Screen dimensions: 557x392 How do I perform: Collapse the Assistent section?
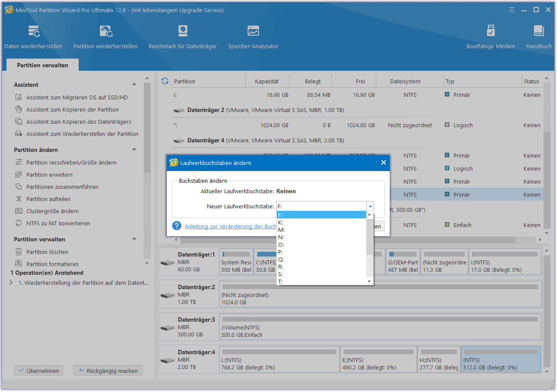point(134,85)
